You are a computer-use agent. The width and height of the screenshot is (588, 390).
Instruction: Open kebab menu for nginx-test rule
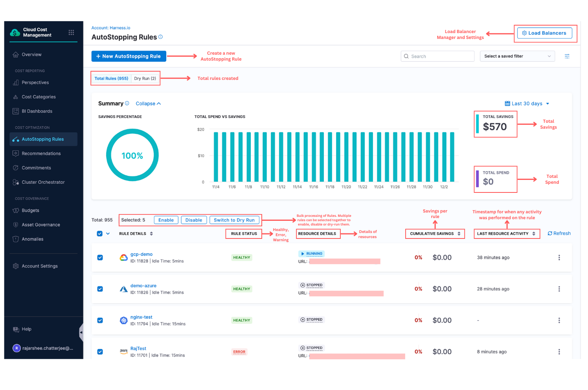[x=559, y=320]
